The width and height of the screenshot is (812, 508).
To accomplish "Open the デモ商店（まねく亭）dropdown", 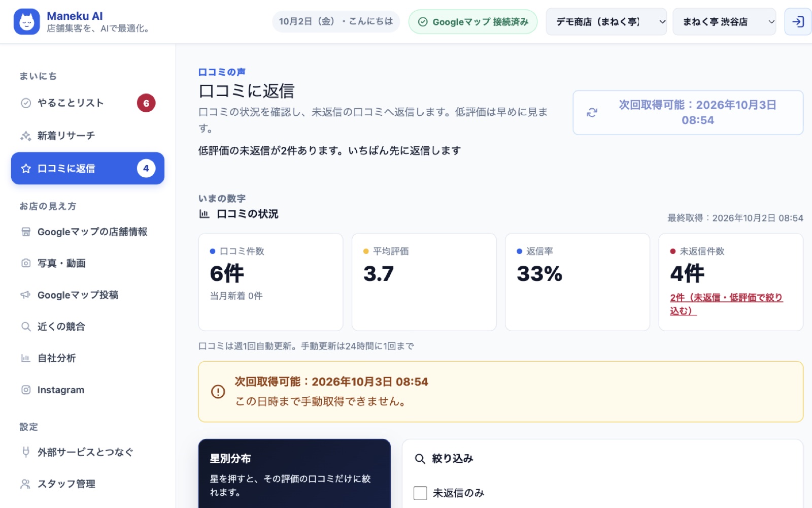I will tap(606, 22).
